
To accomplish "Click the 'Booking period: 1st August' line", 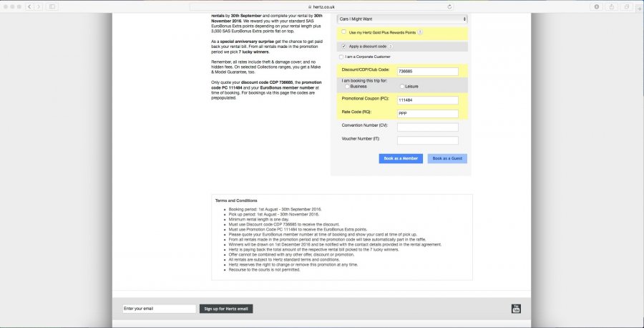I will point(275,209).
